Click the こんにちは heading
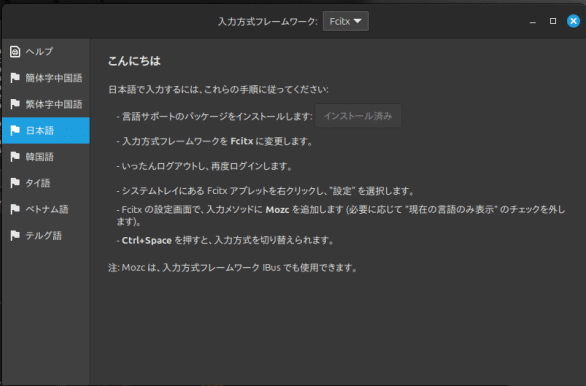Image resolution: width=586 pixels, height=386 pixels. pyautogui.click(x=134, y=61)
